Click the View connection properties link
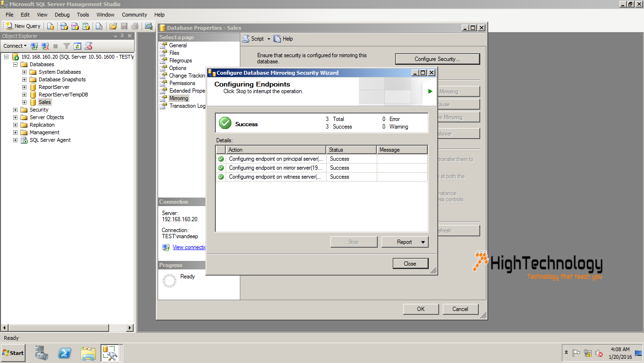 [x=189, y=247]
